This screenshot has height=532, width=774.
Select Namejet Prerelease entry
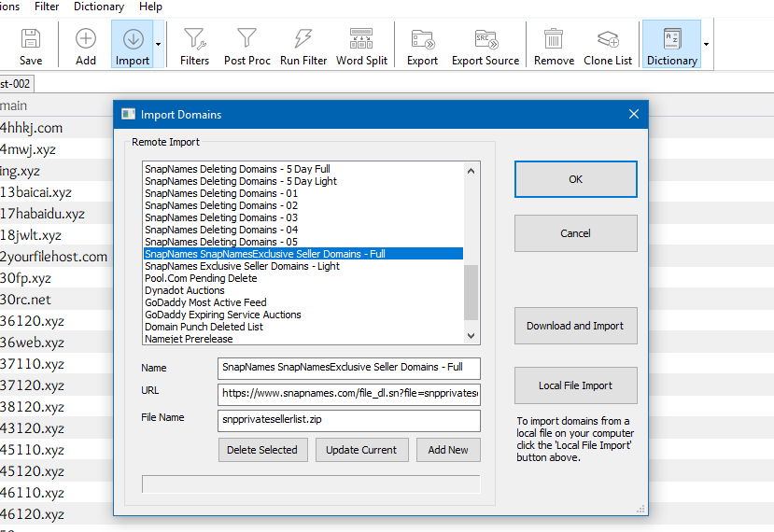click(x=303, y=339)
